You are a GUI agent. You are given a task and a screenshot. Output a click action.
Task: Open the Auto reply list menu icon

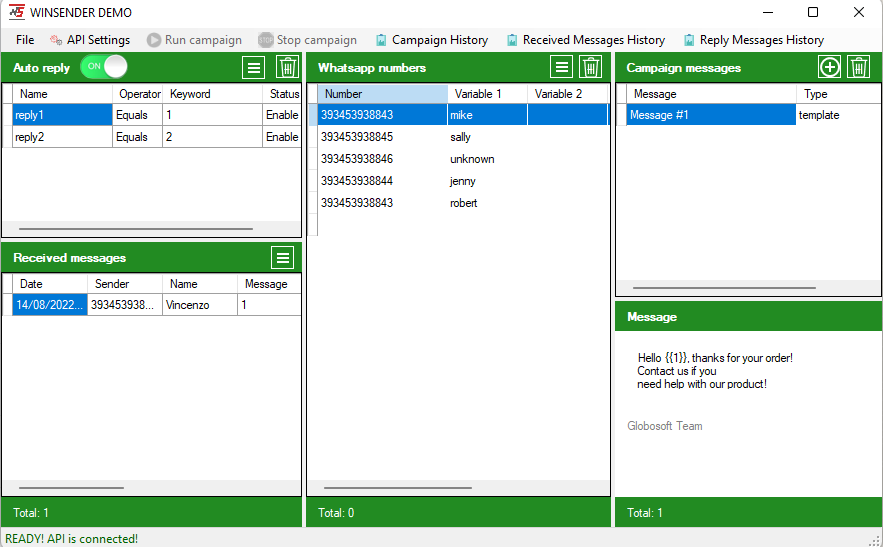coord(253,67)
